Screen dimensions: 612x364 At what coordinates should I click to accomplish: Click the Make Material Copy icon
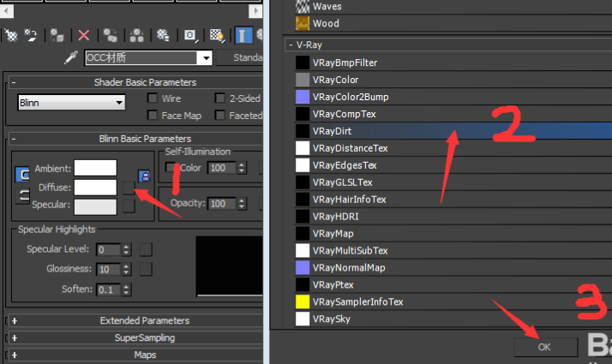(110, 35)
